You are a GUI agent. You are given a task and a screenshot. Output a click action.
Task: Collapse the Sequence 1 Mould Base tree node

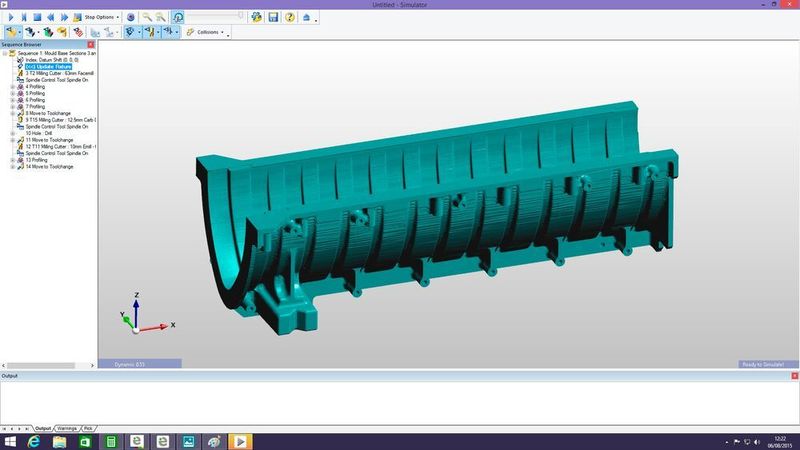pos(5,54)
